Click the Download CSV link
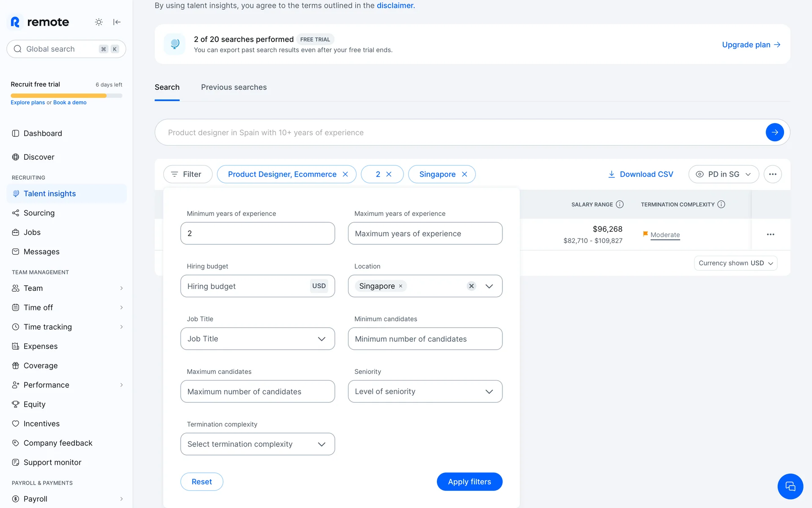 tap(640, 174)
